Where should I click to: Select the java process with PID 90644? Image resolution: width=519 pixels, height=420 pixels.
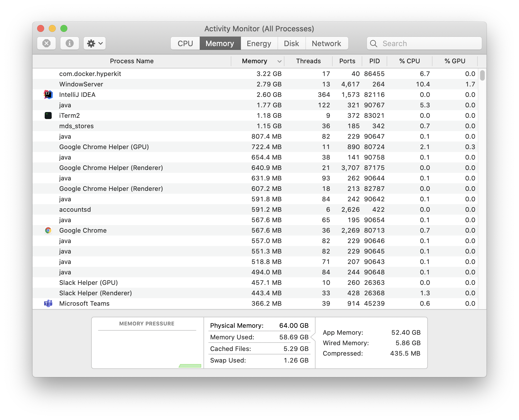pyautogui.click(x=255, y=178)
